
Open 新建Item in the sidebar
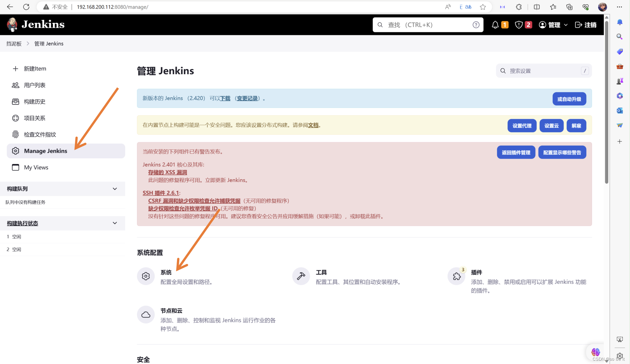coord(66,69)
